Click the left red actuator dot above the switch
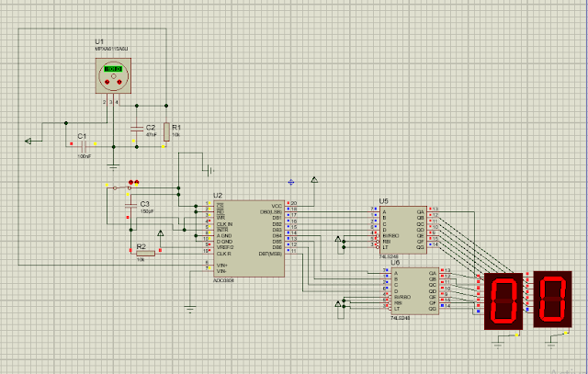The height and width of the screenshot is (374, 588). pos(130,182)
